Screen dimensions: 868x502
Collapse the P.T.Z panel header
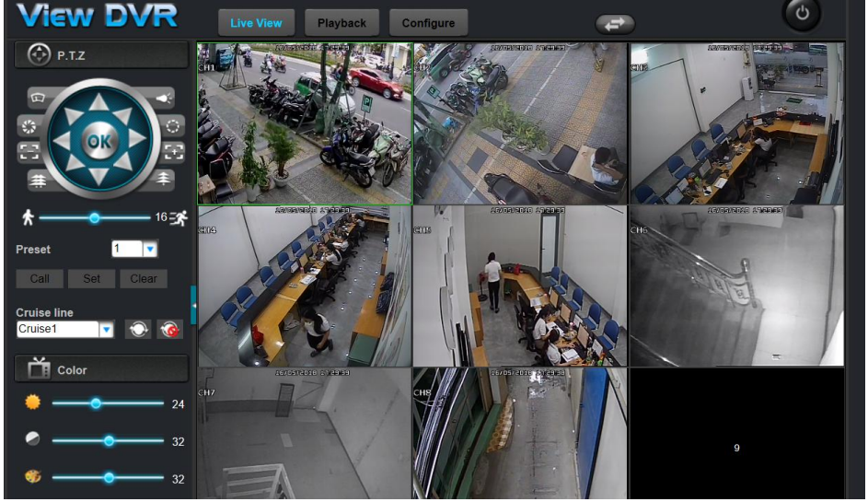click(101, 55)
